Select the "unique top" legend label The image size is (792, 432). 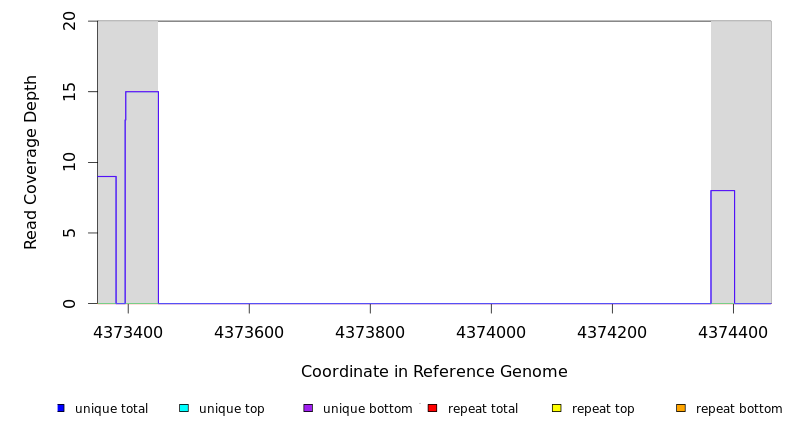pyautogui.click(x=231, y=409)
